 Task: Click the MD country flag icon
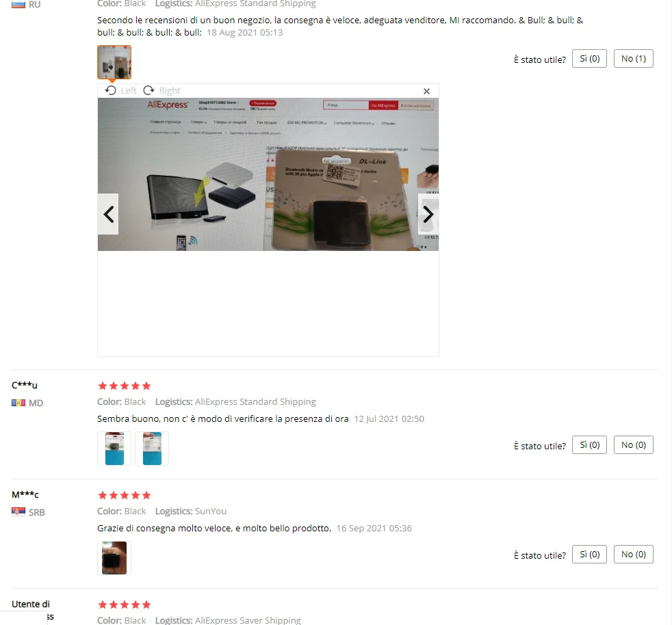click(18, 403)
